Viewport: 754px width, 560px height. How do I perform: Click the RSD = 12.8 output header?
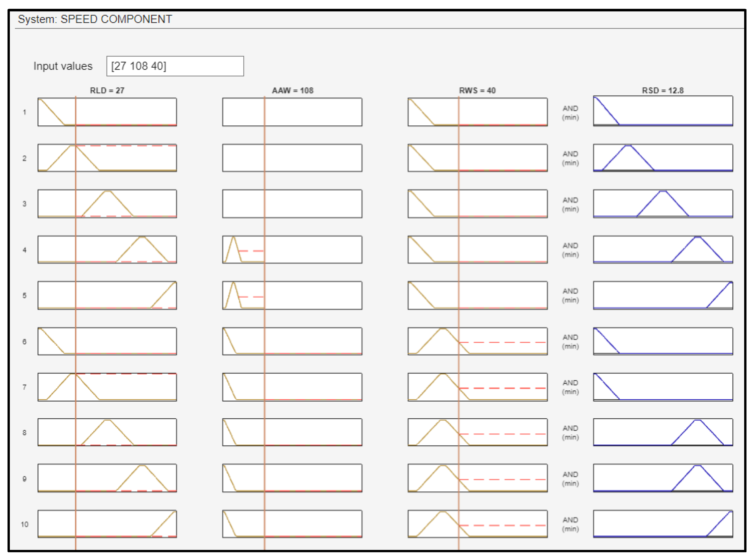click(x=663, y=90)
